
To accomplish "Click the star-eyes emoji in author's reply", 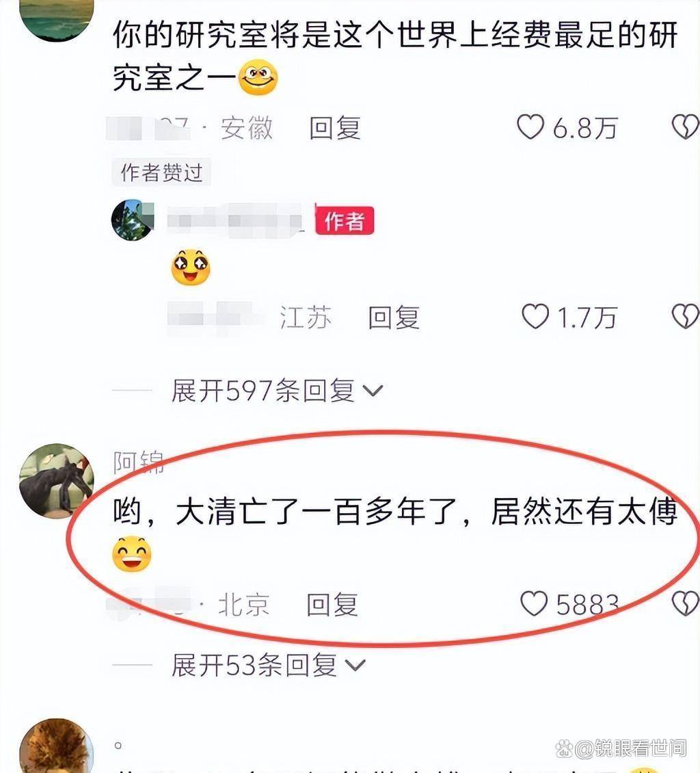I will coord(191,267).
